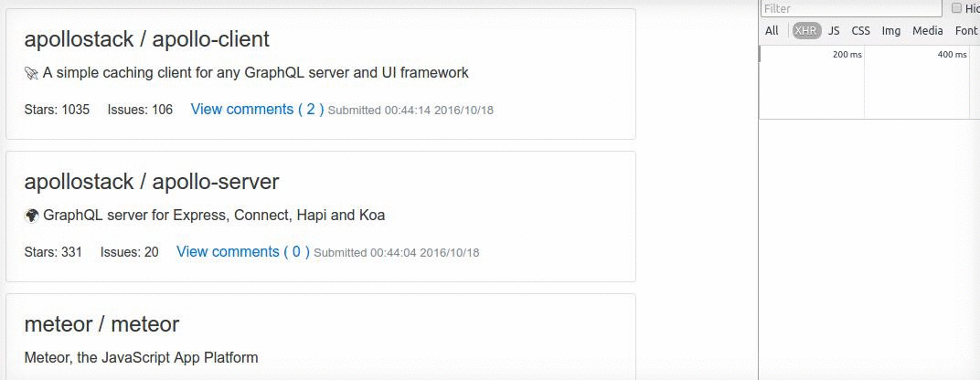980x380 pixels.
Task: Select the All network filter
Action: (x=772, y=31)
